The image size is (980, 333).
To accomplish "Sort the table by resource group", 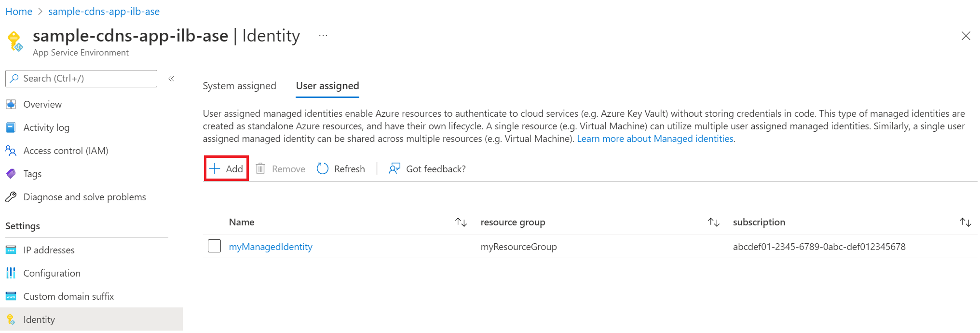I will pyautogui.click(x=714, y=222).
